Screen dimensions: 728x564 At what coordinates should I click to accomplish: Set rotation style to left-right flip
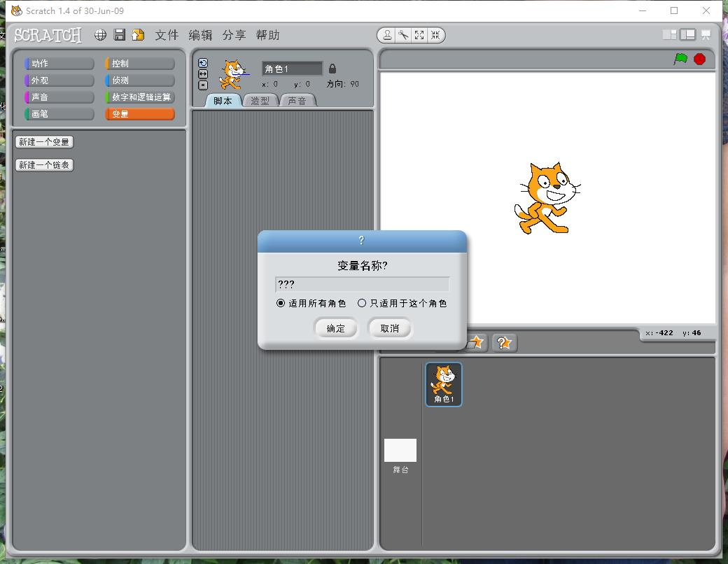(203, 73)
